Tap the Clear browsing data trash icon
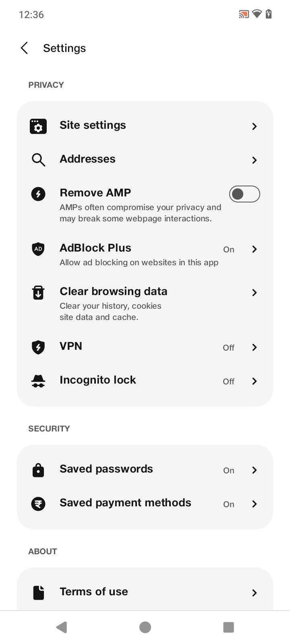Screen dimensions: 290x644 pos(38,293)
